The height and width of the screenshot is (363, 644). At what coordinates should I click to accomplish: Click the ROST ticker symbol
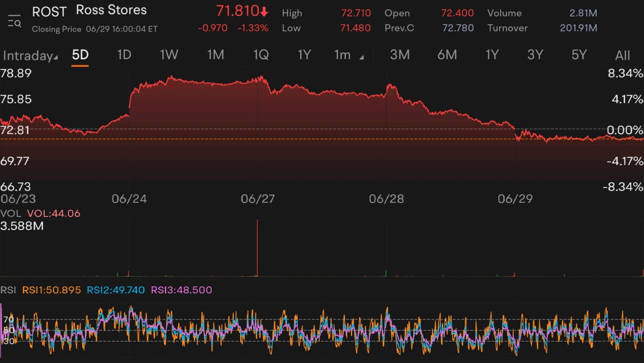(49, 12)
